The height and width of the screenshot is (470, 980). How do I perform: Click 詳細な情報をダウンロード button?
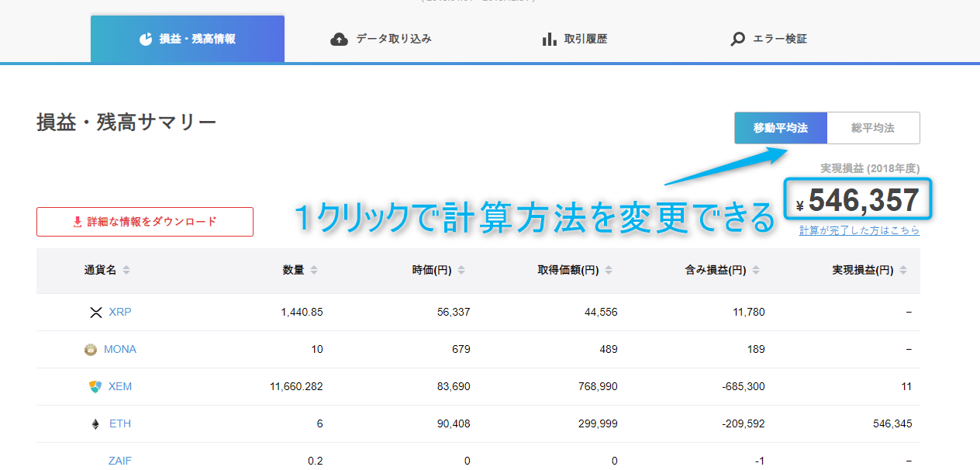145,222
